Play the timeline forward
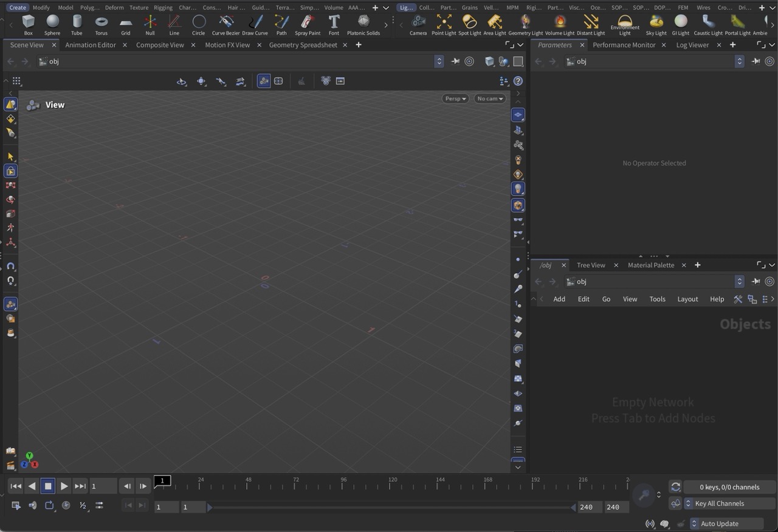Viewport: 778px width, 532px height. click(x=64, y=486)
